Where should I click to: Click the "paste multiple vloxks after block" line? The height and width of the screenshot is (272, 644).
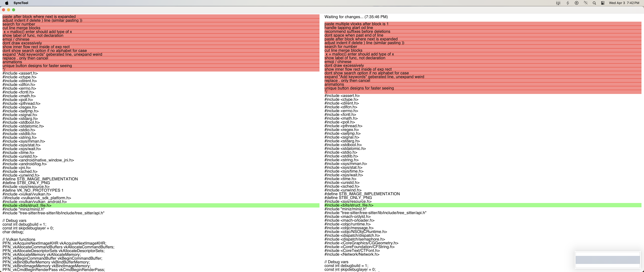[x=356, y=24]
